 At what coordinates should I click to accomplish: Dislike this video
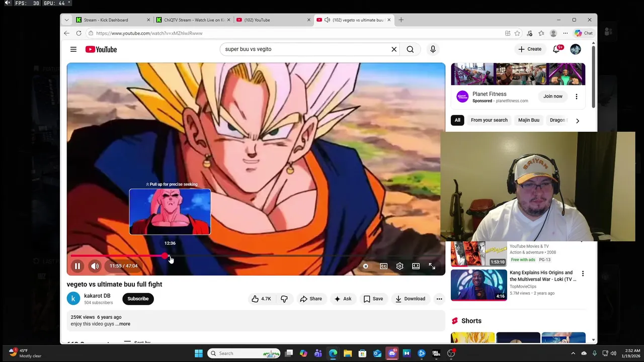(x=284, y=299)
